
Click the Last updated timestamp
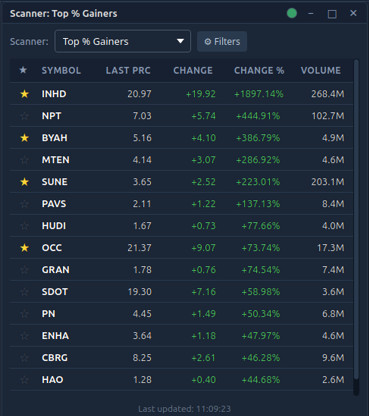coord(184,409)
